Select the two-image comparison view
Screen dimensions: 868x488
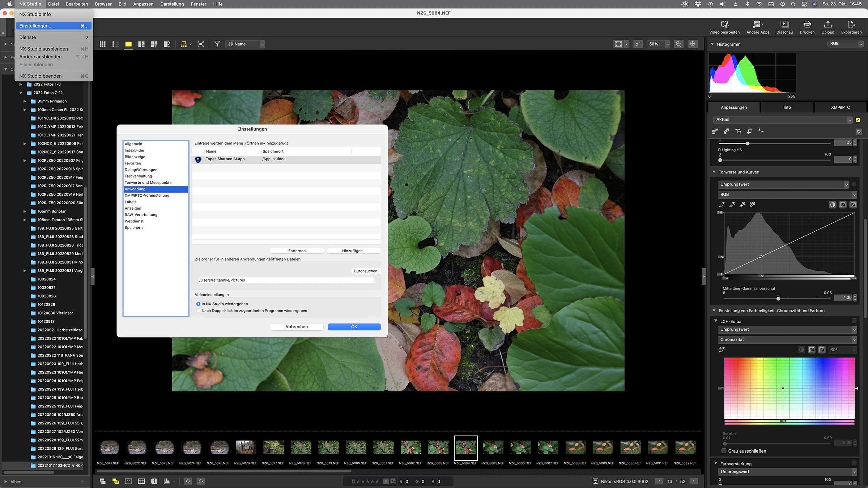(x=141, y=44)
